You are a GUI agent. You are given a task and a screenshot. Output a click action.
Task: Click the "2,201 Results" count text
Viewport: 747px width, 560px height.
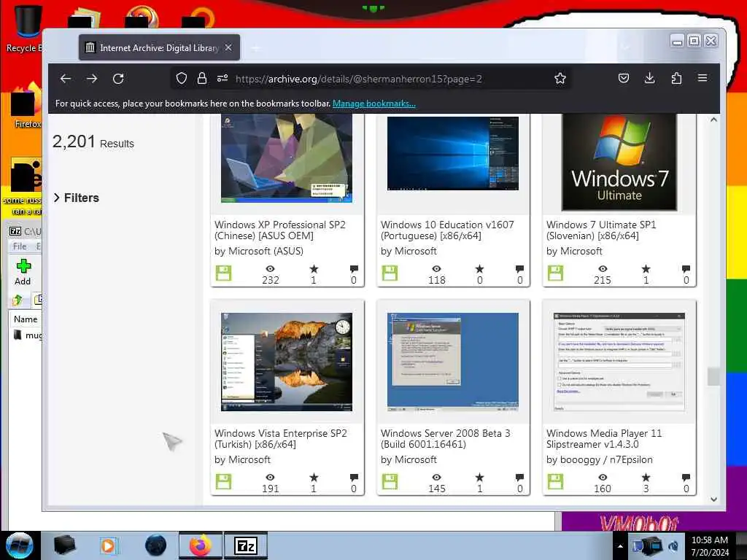[93, 142]
